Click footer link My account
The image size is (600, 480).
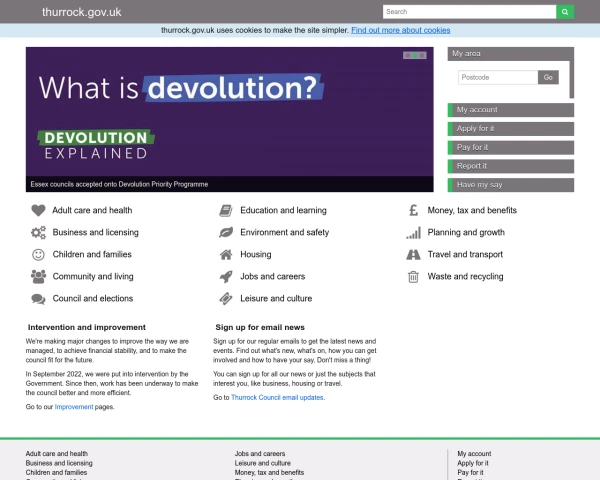[474, 454]
